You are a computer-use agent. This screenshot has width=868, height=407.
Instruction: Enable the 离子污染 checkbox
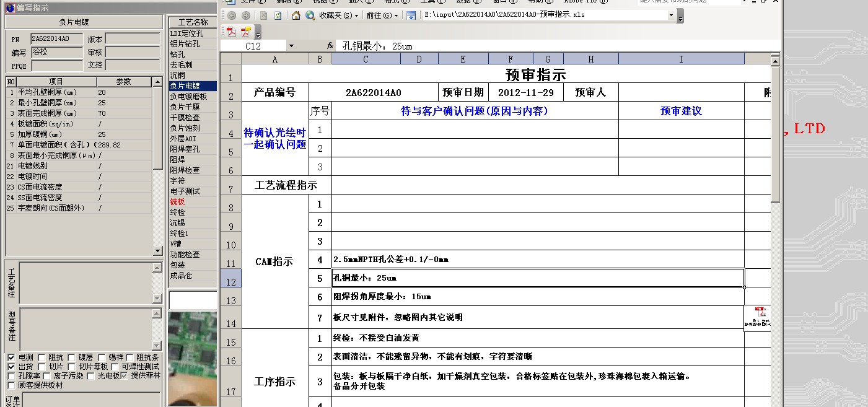coord(46,375)
